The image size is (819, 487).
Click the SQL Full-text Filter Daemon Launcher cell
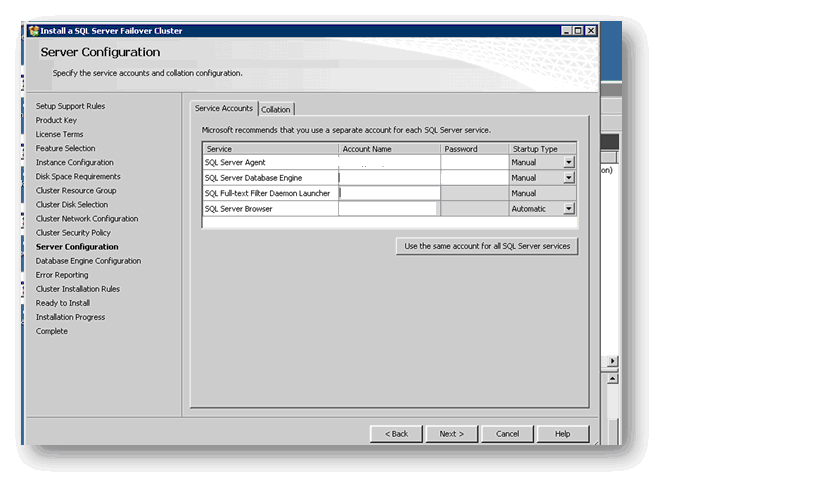click(x=271, y=193)
